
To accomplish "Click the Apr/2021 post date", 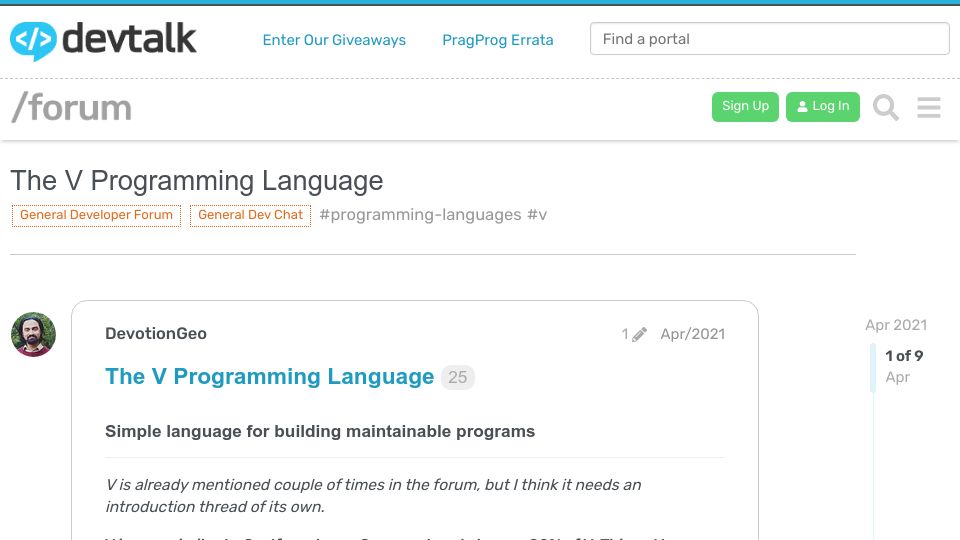I will [692, 334].
